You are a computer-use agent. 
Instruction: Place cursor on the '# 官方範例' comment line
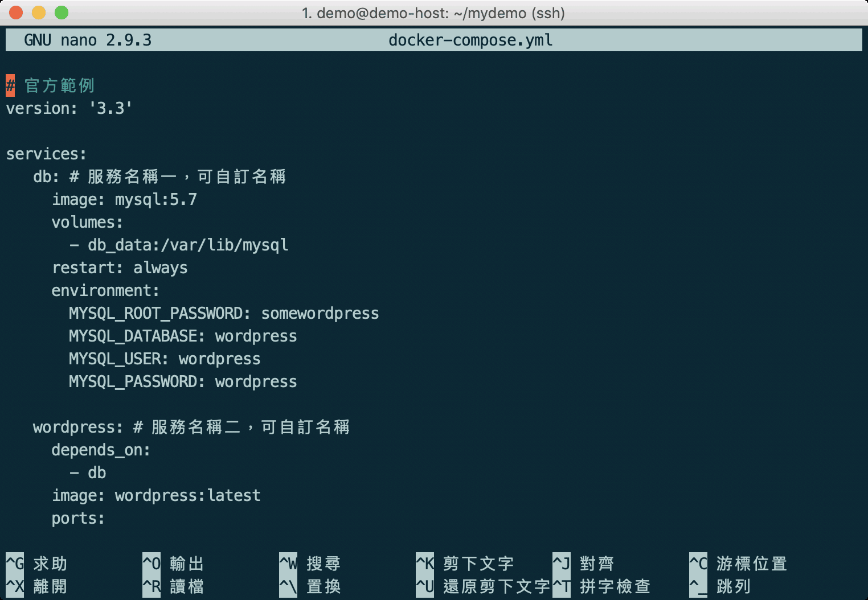tap(50, 85)
